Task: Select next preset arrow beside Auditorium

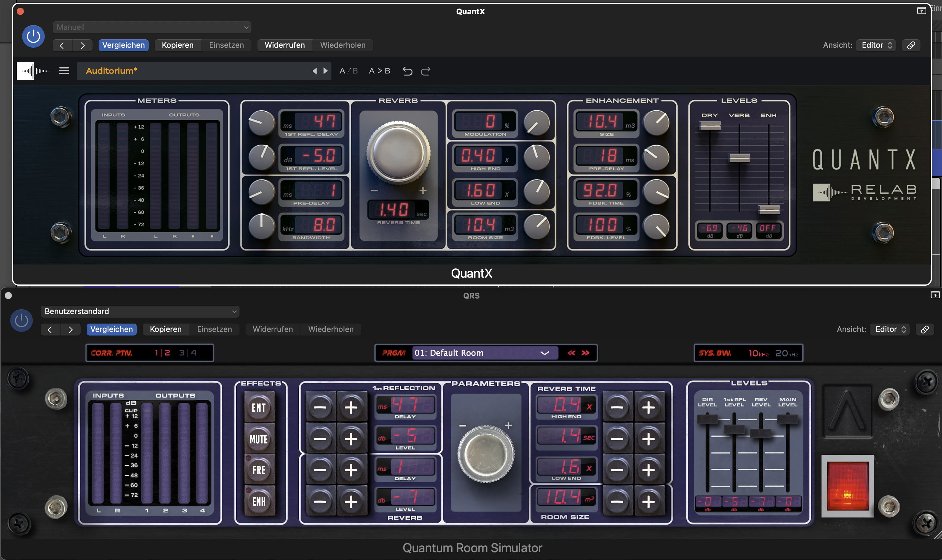Action: (x=326, y=71)
